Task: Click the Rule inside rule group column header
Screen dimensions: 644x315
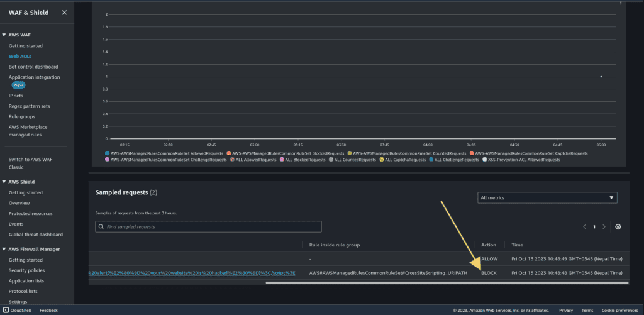Action: [335, 245]
